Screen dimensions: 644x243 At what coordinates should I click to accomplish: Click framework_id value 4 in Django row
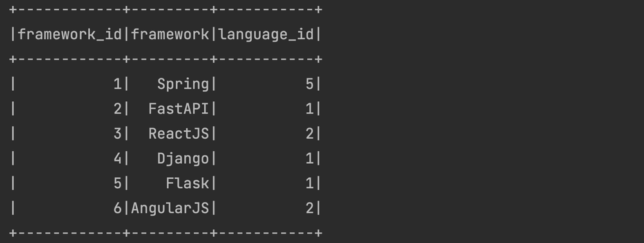click(118, 159)
